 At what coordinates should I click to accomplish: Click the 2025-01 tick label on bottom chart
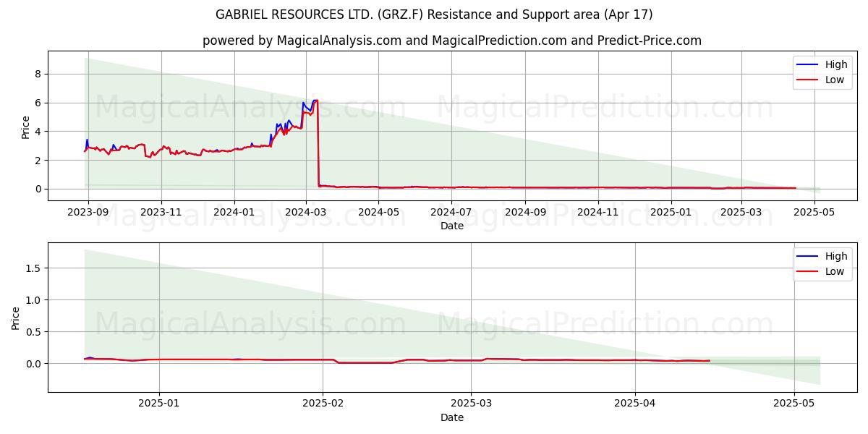[x=158, y=404]
